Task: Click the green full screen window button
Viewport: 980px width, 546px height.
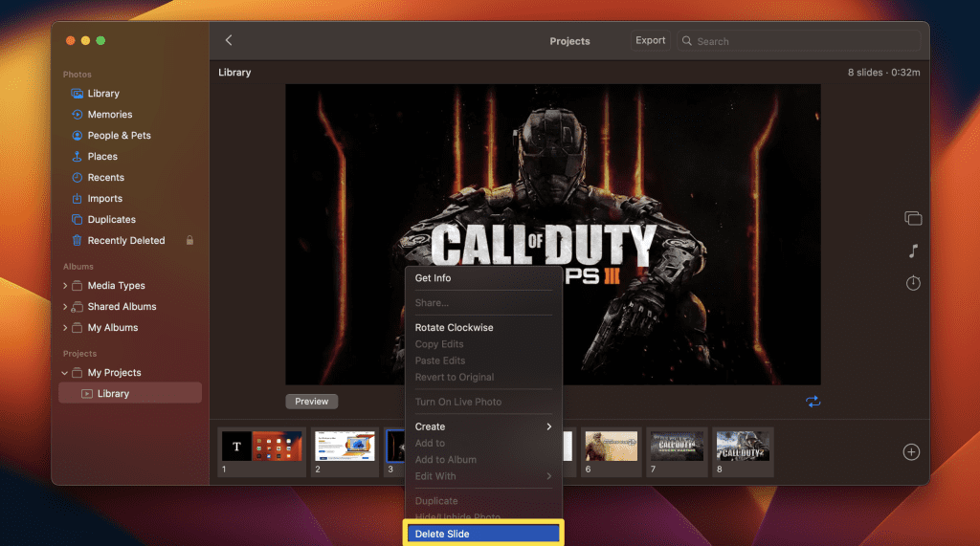Action: (100, 40)
